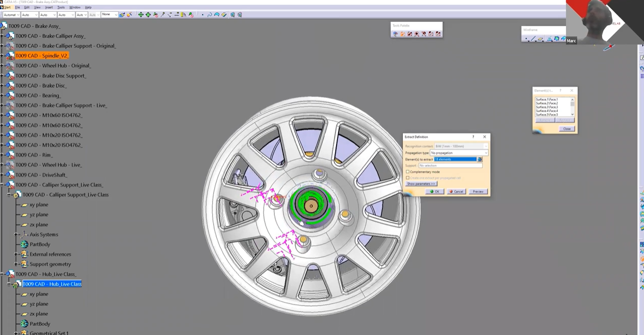This screenshot has width=644, height=335.
Task: Click OK in Extract Definition dialog
Action: tap(434, 192)
